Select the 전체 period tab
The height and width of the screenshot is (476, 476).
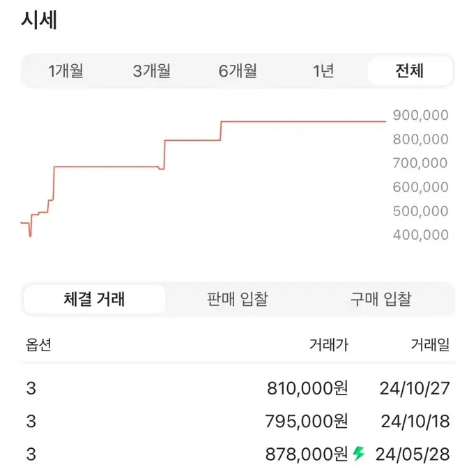(x=410, y=70)
